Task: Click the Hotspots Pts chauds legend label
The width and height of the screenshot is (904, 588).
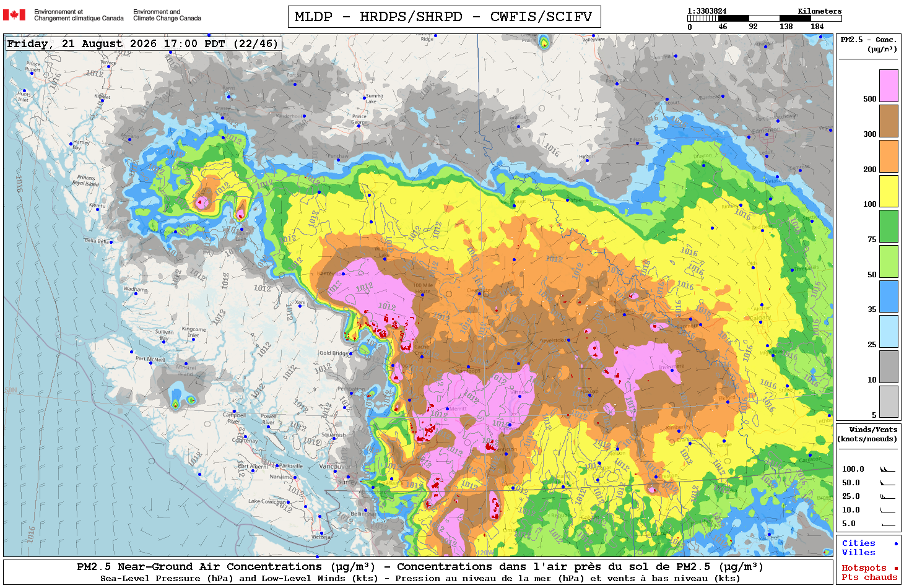Action: point(869,573)
